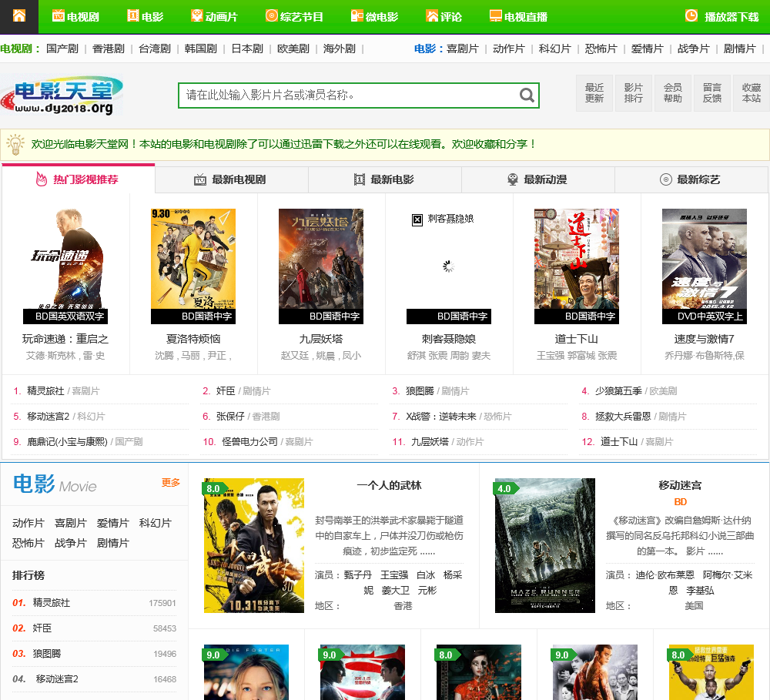
Task: Open ranking entry 02 奸臣
Action: [42, 628]
